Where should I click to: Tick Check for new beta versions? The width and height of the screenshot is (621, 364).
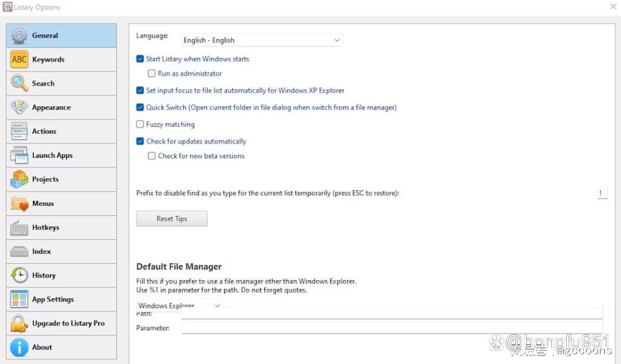(152, 156)
